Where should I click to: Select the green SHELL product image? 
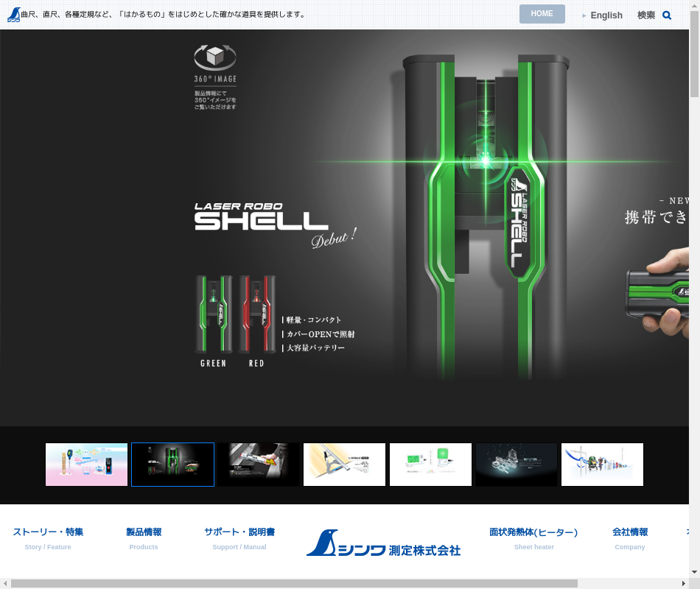(x=214, y=315)
